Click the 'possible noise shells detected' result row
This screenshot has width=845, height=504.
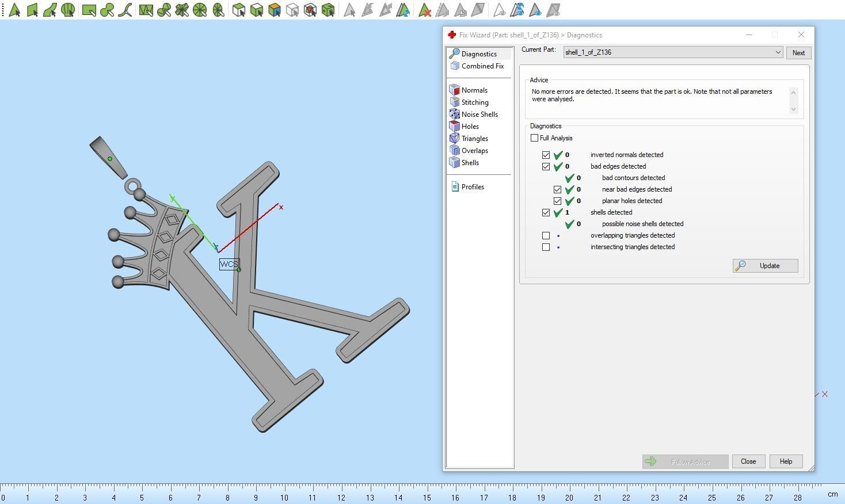point(642,224)
